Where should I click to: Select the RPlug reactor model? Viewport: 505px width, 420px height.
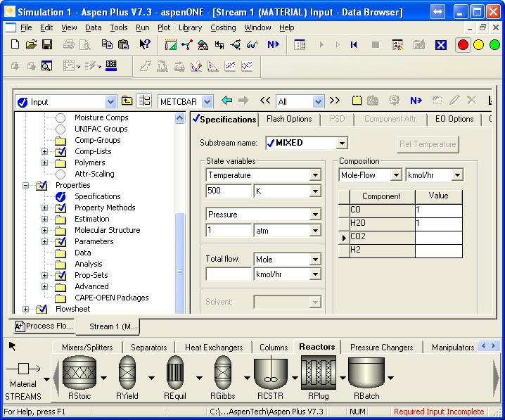(318, 373)
